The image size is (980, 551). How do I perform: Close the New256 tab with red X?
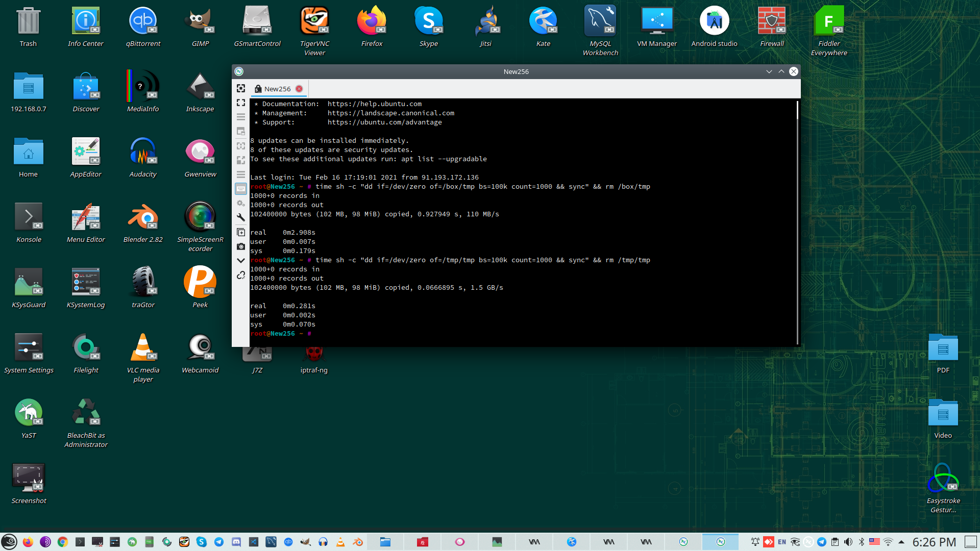pyautogui.click(x=299, y=89)
